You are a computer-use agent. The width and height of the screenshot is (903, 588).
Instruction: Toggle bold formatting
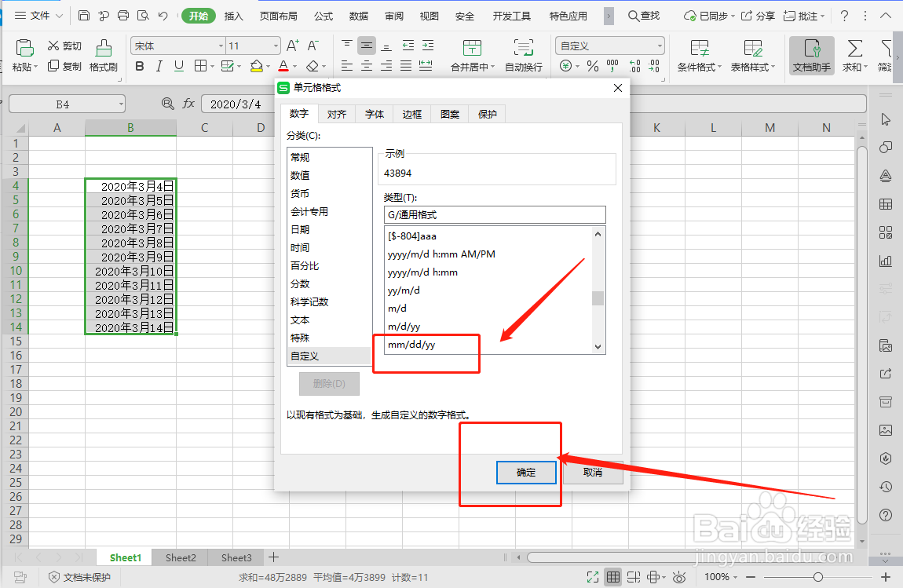click(140, 67)
